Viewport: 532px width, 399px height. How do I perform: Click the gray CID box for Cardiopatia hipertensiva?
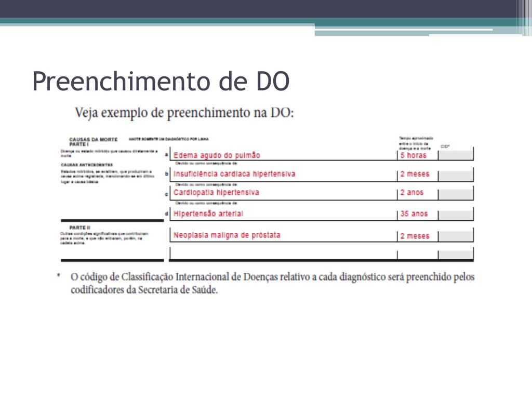[x=456, y=195]
